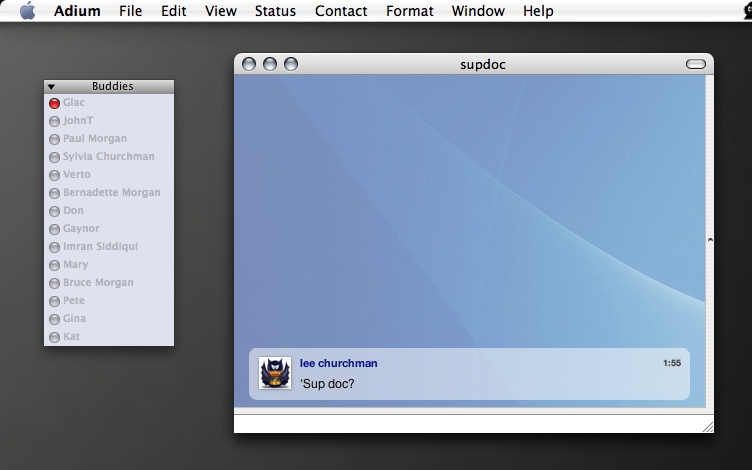This screenshot has width=752, height=470.
Task: Click the lee churchman buddy icon thumbnail
Action: coord(275,373)
